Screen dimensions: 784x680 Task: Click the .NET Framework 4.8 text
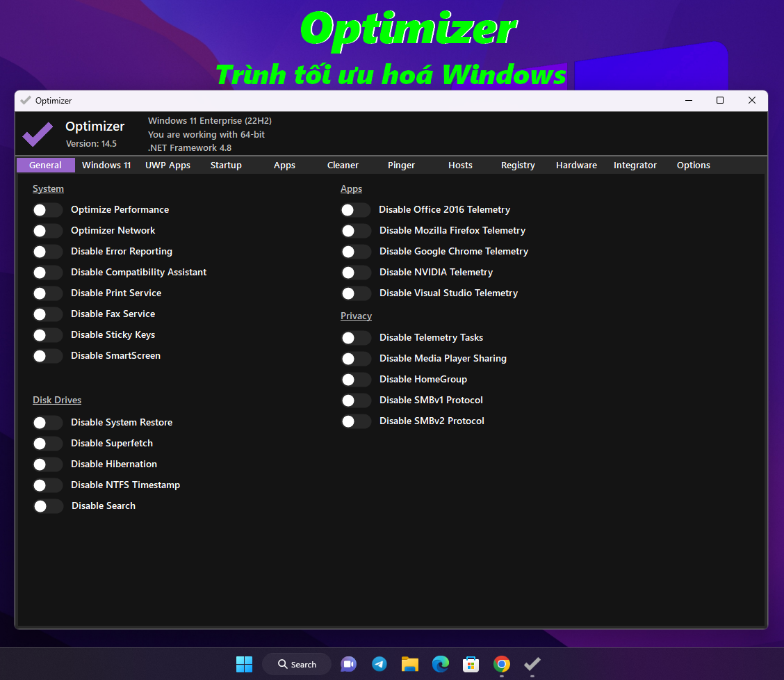190,147
